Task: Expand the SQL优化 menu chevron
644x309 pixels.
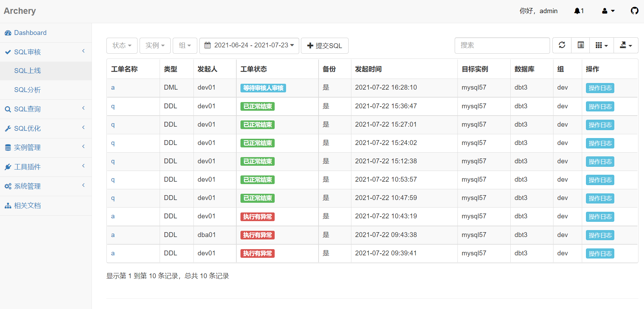Action: 83,128
